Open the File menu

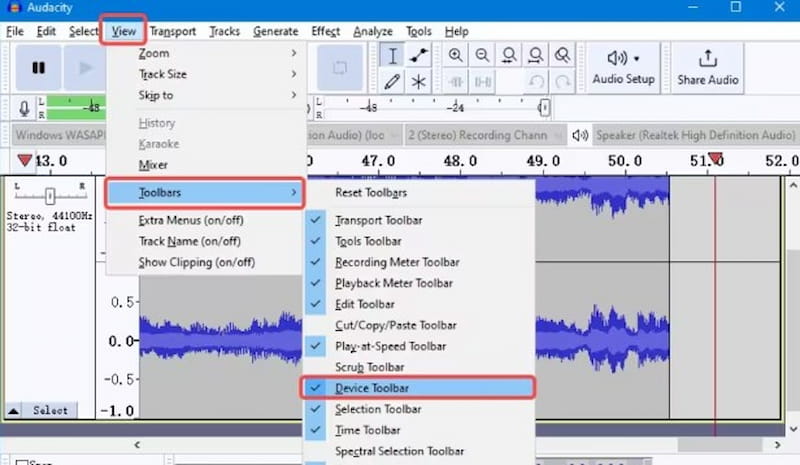[15, 31]
